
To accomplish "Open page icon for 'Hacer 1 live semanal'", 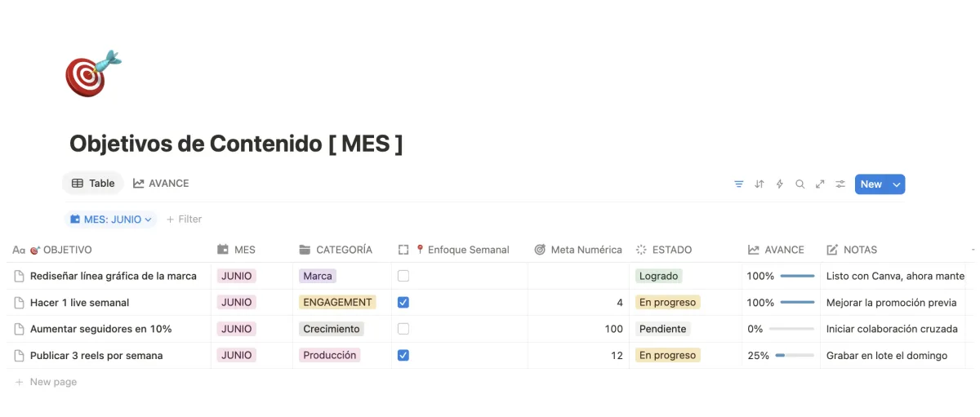I will tap(20, 303).
